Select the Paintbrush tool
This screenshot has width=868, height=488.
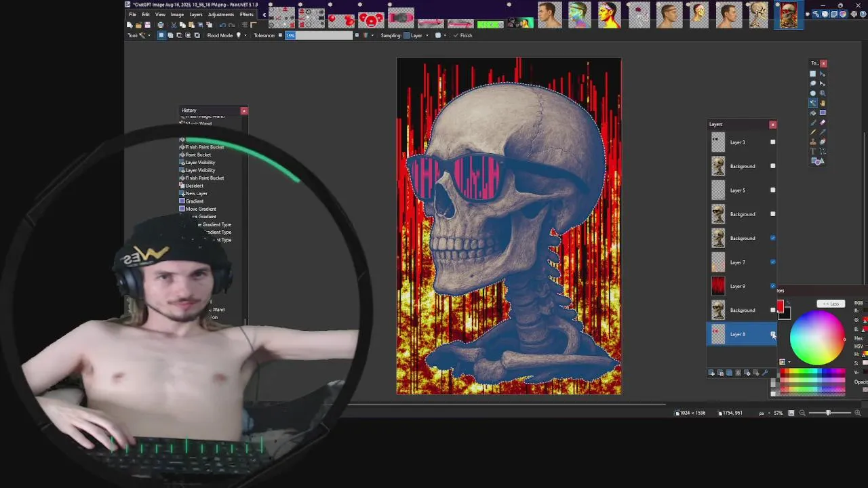pyautogui.click(x=812, y=122)
